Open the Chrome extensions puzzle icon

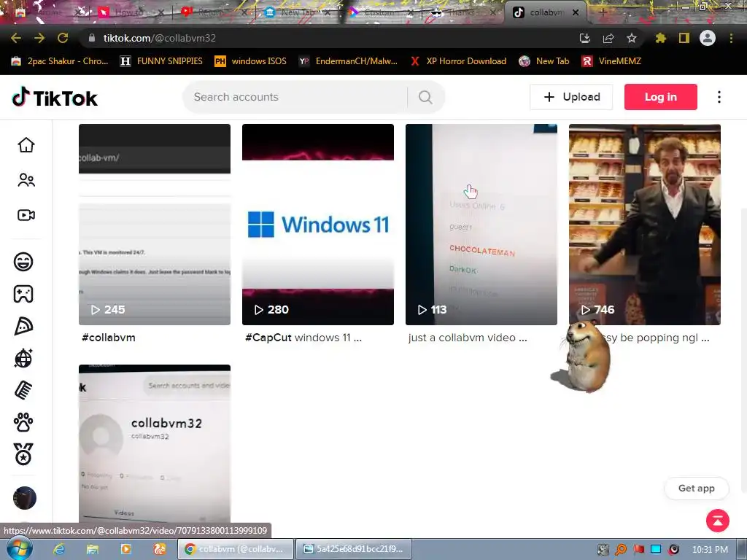660,38
